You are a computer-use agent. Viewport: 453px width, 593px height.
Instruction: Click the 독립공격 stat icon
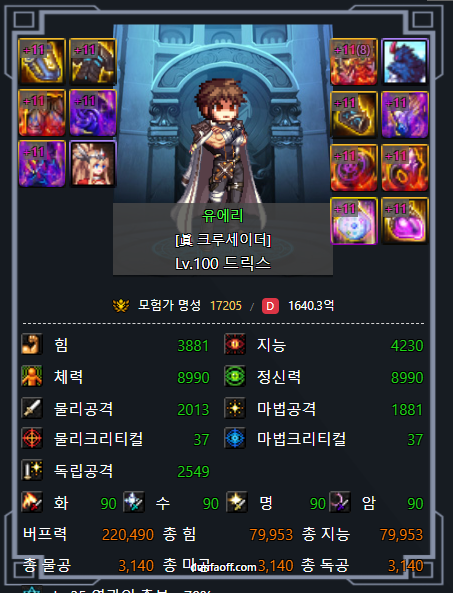pos(32,470)
